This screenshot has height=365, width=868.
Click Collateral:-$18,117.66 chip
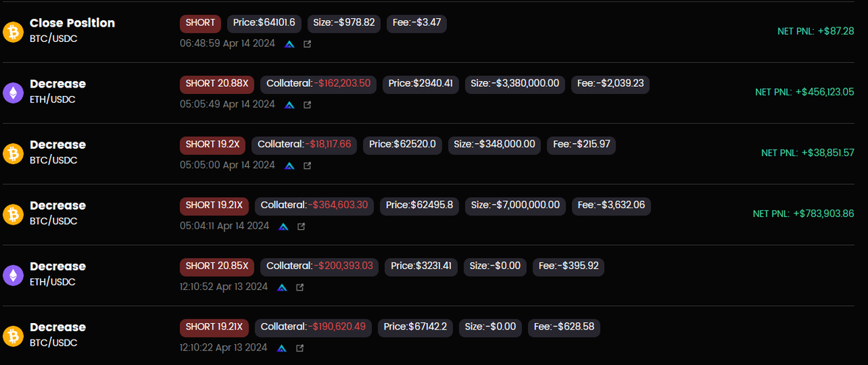click(305, 145)
